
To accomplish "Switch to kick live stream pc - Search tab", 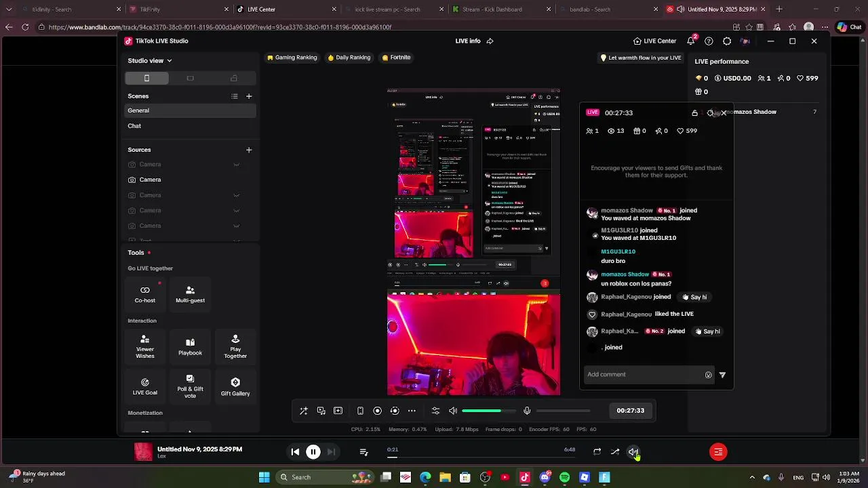I will tap(393, 9).
